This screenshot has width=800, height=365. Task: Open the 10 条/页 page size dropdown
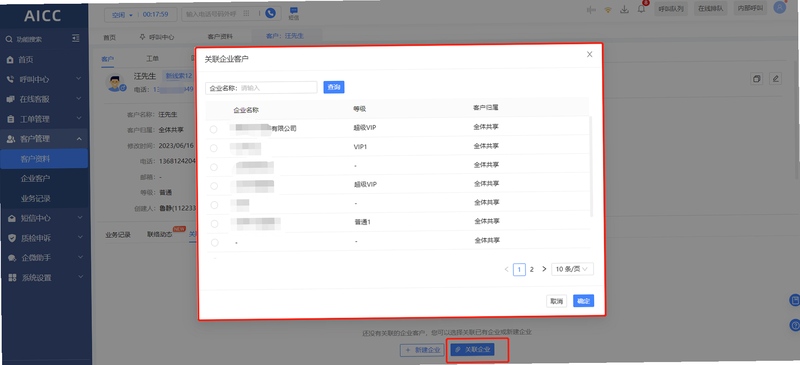click(572, 269)
